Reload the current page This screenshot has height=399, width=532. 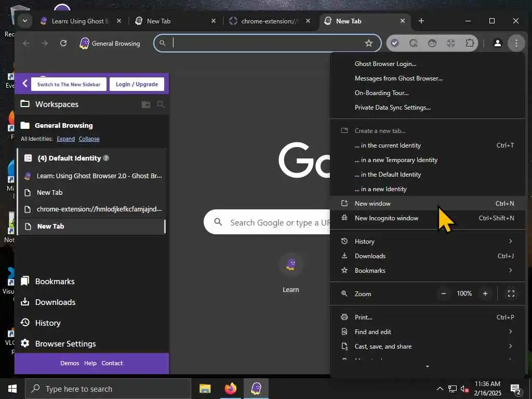[63, 43]
